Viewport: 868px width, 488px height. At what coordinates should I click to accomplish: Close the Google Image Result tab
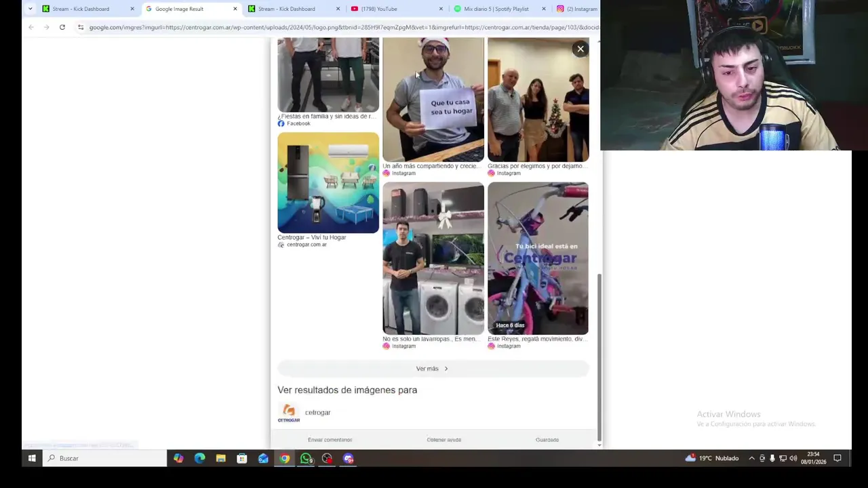click(x=235, y=9)
